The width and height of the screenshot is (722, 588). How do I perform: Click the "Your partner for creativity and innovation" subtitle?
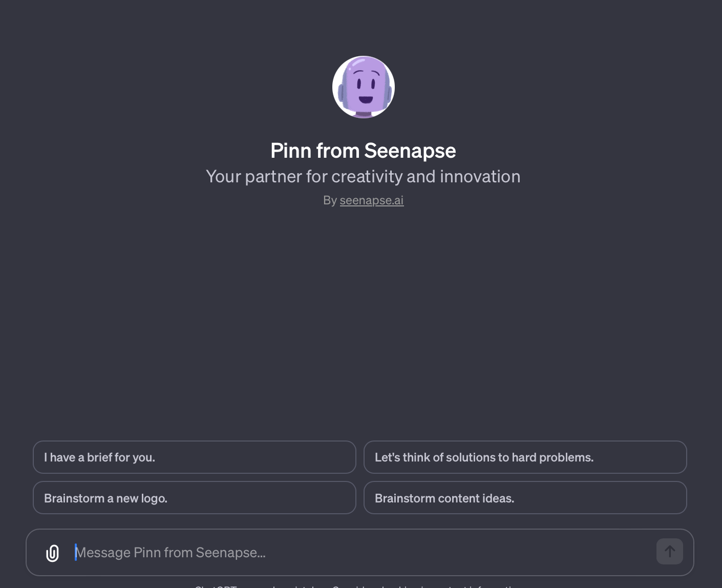pos(363,176)
